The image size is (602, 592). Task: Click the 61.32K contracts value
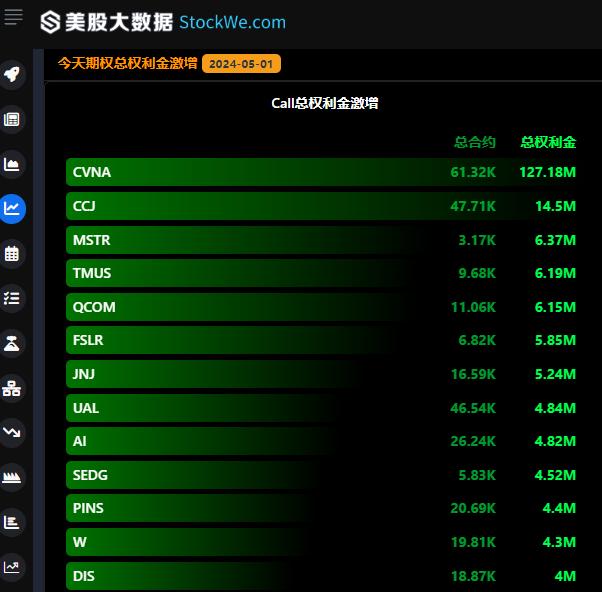473,172
